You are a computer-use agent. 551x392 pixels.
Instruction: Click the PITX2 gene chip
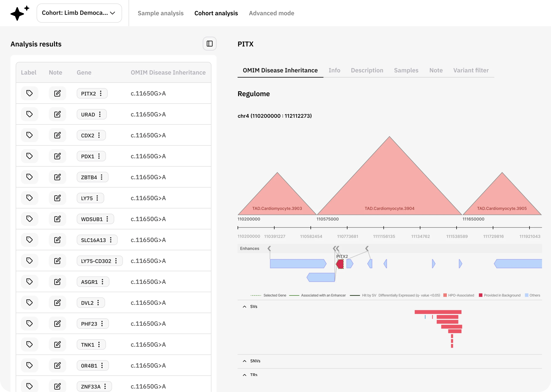92,93
